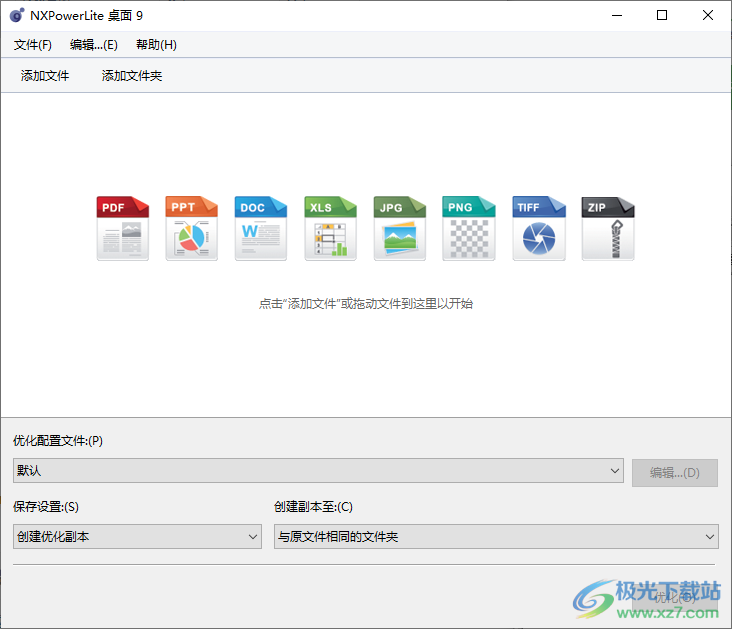Maximize the NXPowerLite window

[x=662, y=15]
